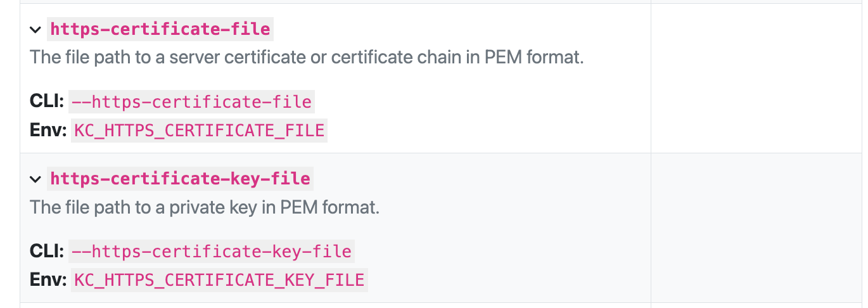Collapse the https-certificate-key-file option chevron
The width and height of the screenshot is (868, 308).
(x=35, y=180)
